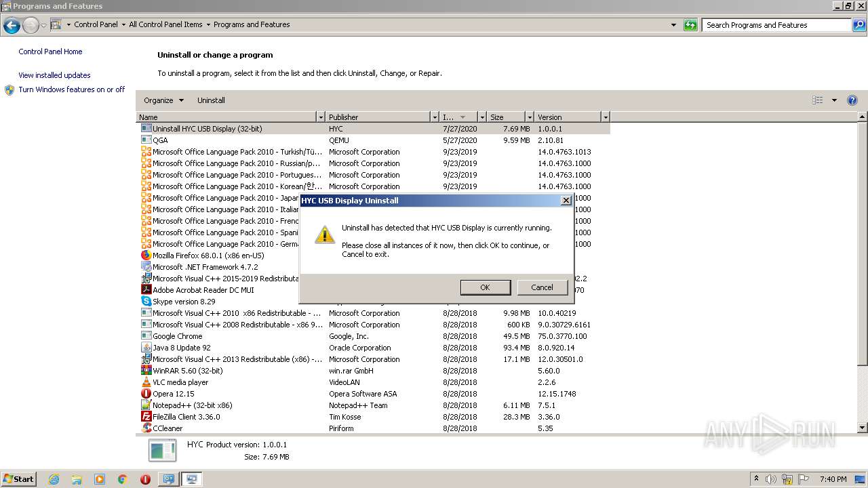Open the view options dropdown arrow

pos(834,100)
